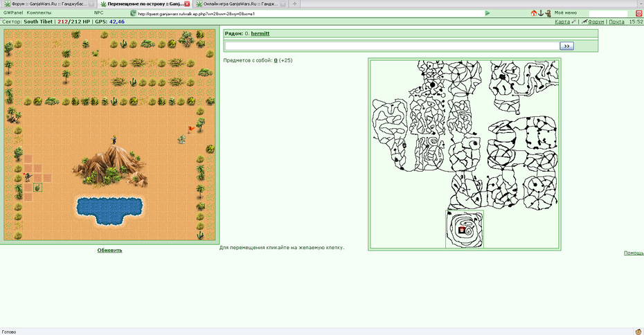Click the red power icon at top right
The height and width of the screenshot is (335, 644).
click(638, 13)
